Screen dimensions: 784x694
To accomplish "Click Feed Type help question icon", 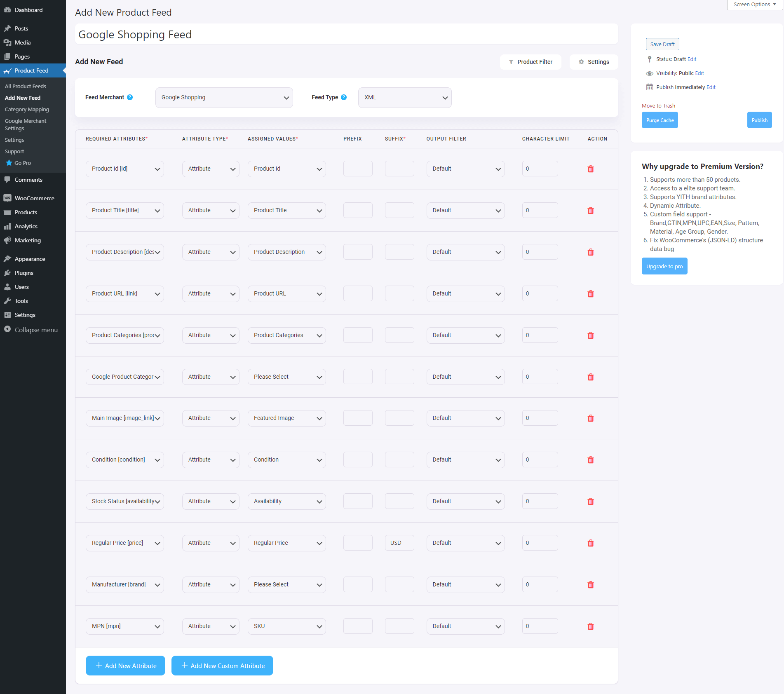I will (x=344, y=97).
